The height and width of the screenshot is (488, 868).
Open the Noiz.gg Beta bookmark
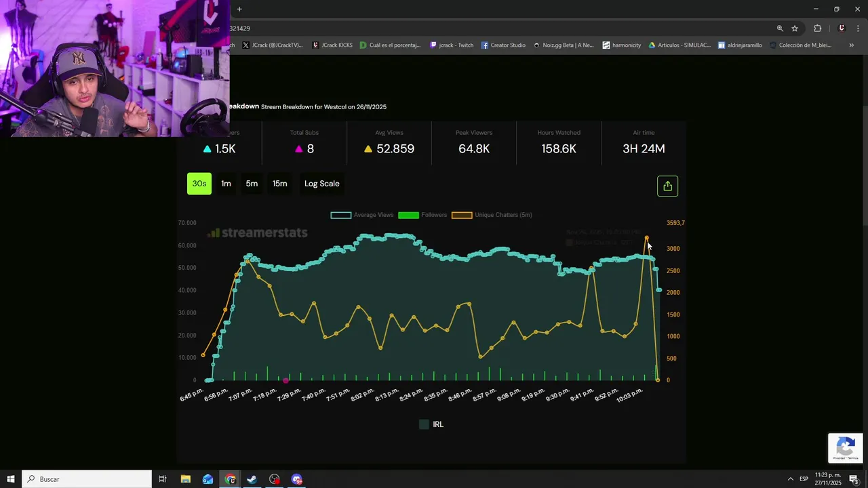(564, 45)
